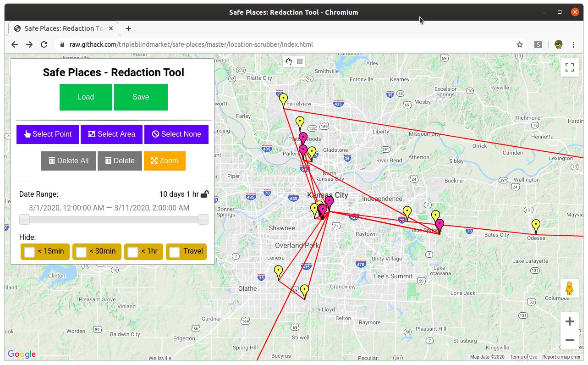Screen dimensions: 588x365
Task: Click the '10 days 1 hr' duration text
Action: [x=179, y=194]
